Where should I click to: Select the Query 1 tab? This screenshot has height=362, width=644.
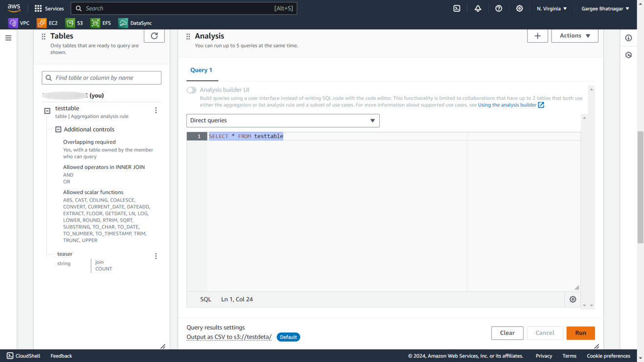point(201,70)
